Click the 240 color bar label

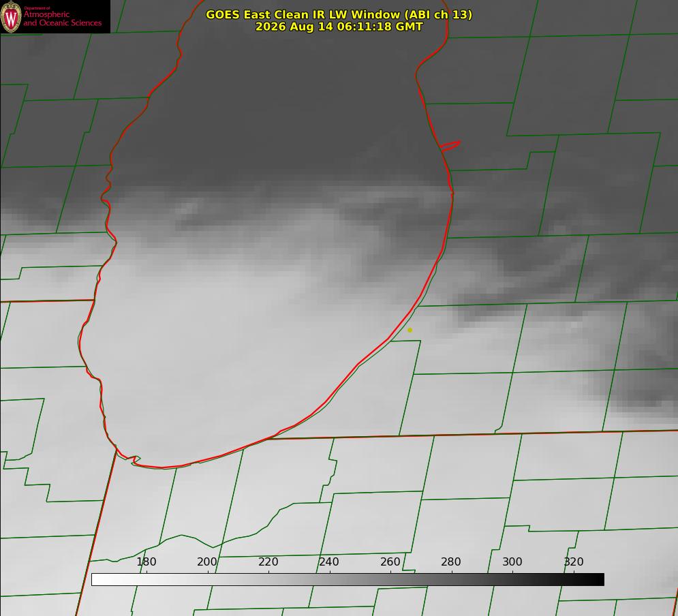[329, 561]
